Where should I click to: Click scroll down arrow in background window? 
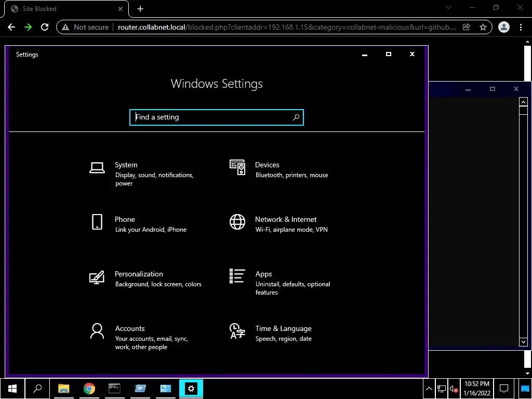pyautogui.click(x=523, y=342)
